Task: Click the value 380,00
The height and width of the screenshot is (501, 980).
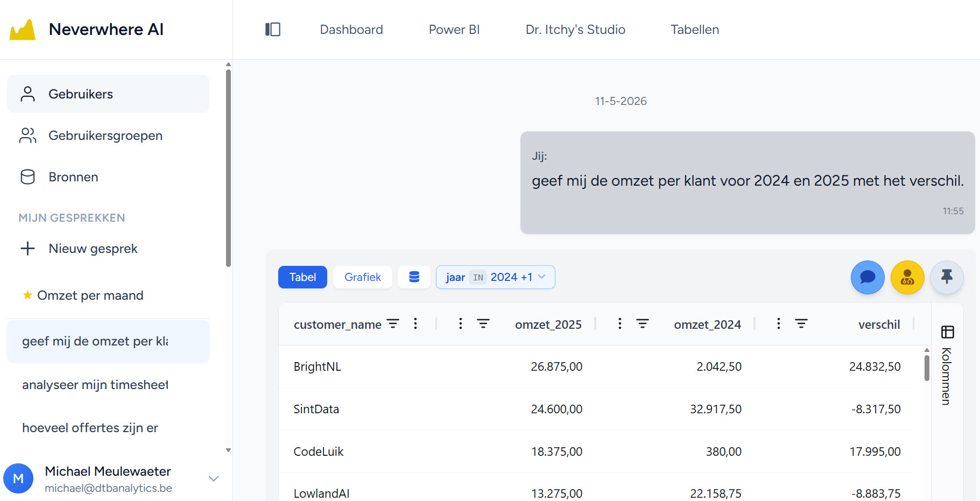Action: click(724, 451)
